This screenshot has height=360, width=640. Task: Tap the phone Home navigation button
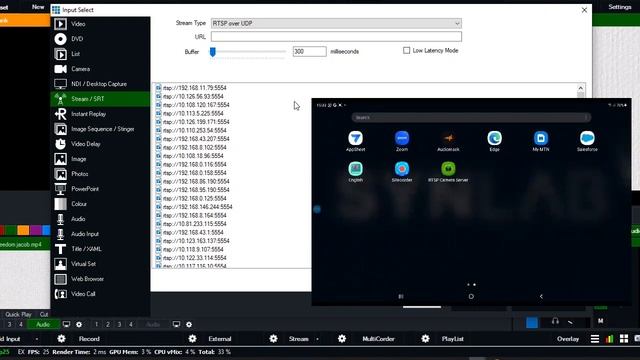471,296
